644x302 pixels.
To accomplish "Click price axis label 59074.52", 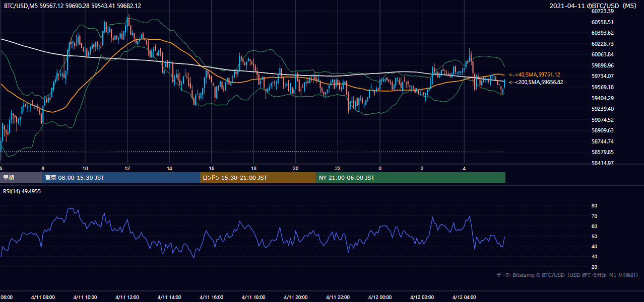I will coord(602,120).
